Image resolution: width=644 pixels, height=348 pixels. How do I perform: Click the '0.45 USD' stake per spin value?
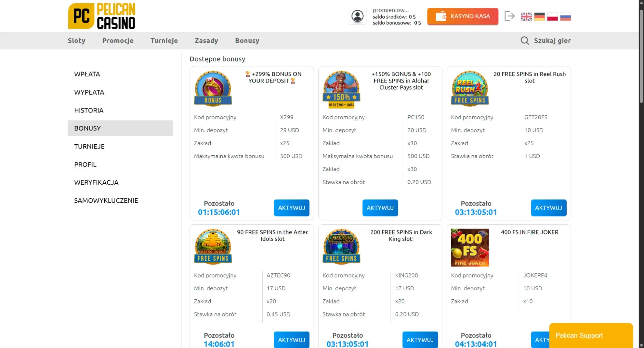[x=278, y=314]
